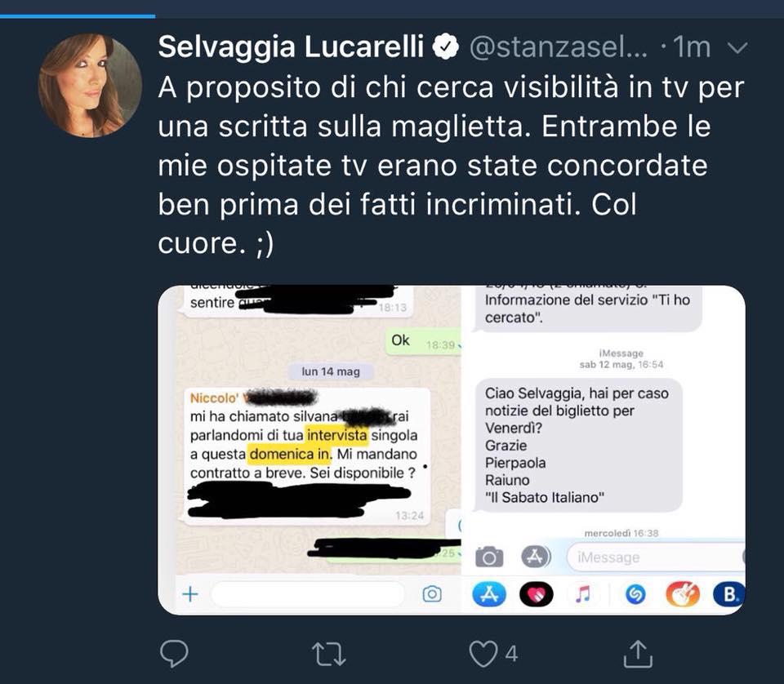Open the blue App Store app icon

coord(489,594)
